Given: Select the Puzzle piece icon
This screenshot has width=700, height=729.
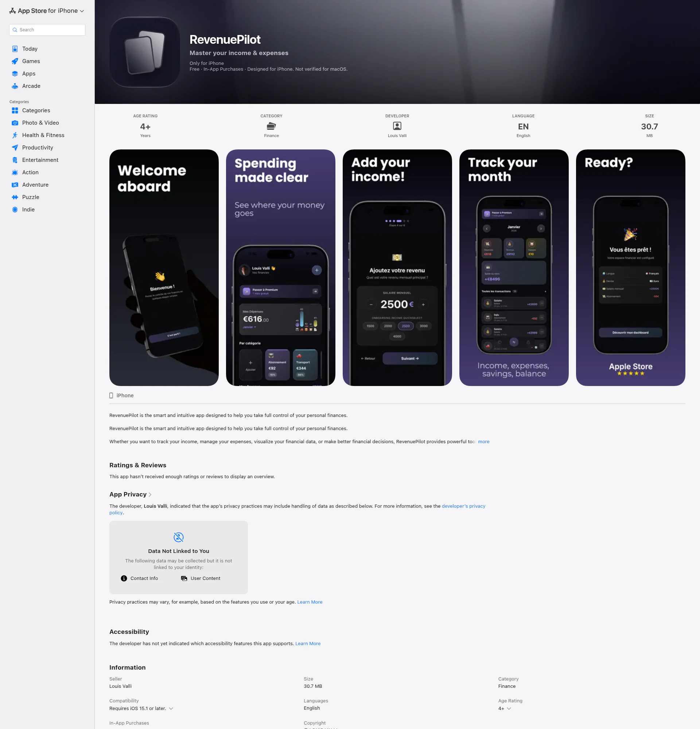Looking at the screenshot, I should pyautogui.click(x=15, y=197).
